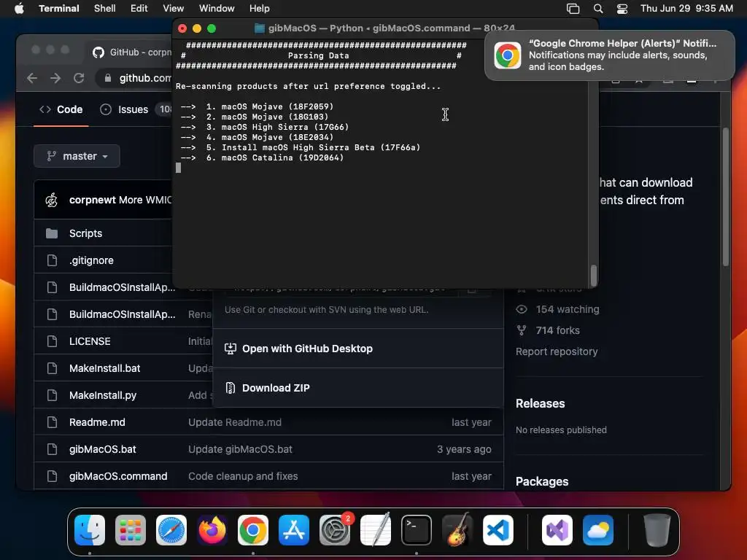Image resolution: width=747 pixels, height=560 pixels.
Task: Open the 'Code cleanup and fixes' commit message
Action: coord(243,476)
